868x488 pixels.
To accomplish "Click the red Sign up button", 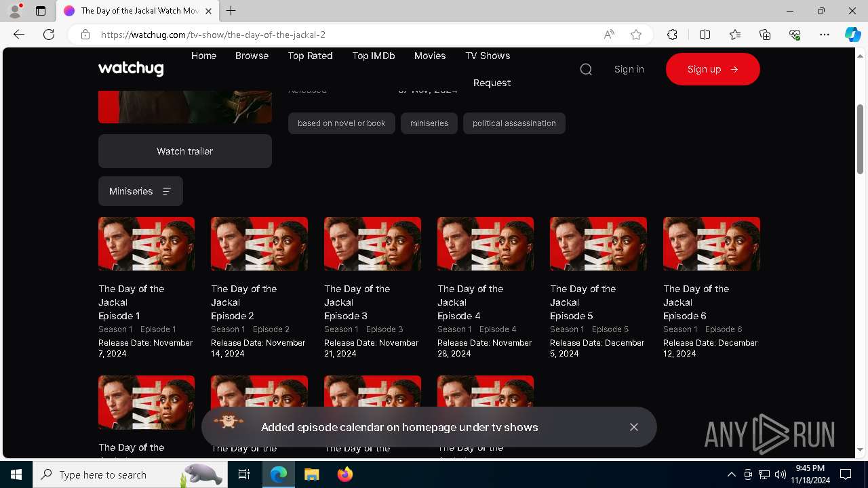I will coord(713,69).
